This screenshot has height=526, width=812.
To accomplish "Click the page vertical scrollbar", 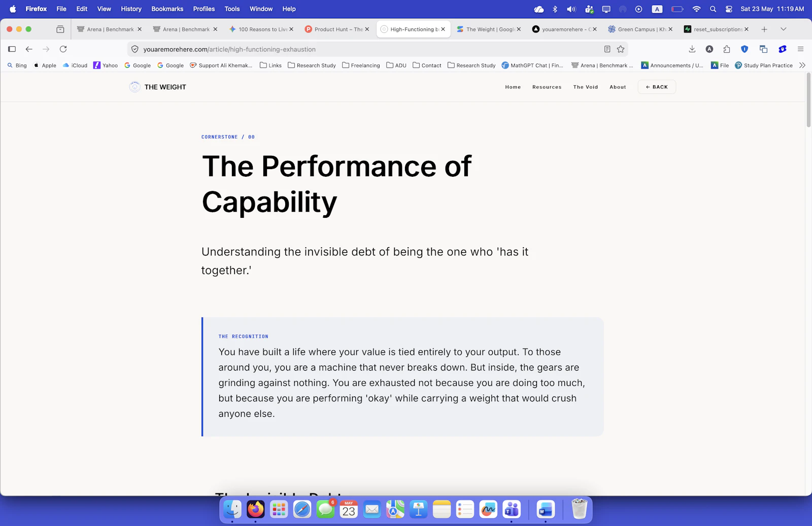I will tap(808, 101).
